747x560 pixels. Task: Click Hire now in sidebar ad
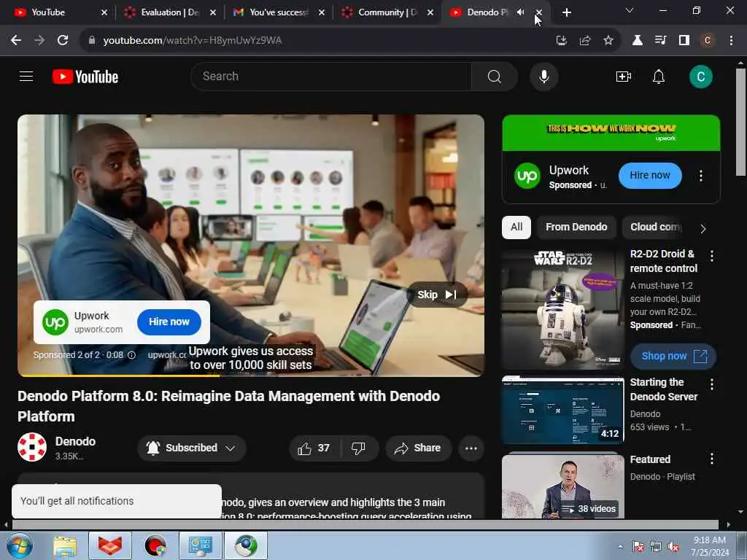[650, 176]
